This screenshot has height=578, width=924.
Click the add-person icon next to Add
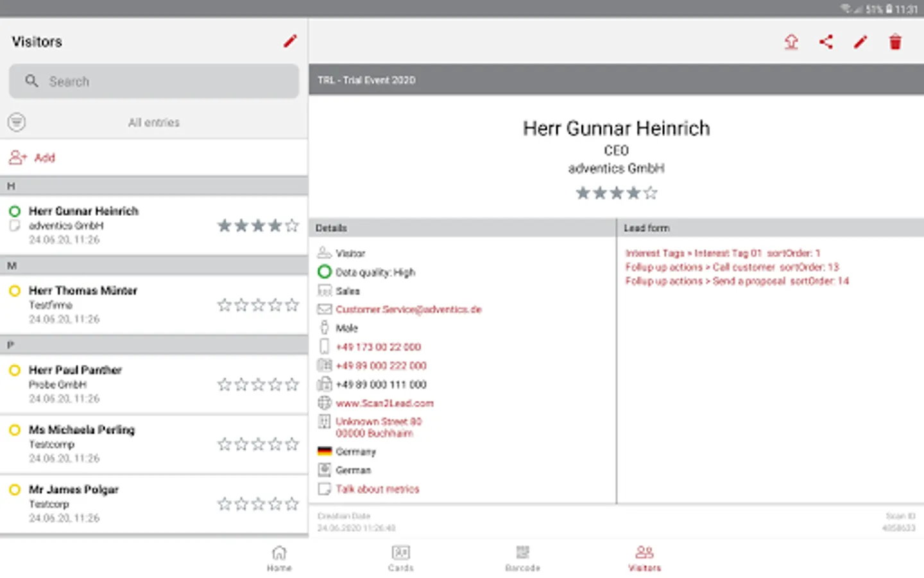[x=17, y=157]
